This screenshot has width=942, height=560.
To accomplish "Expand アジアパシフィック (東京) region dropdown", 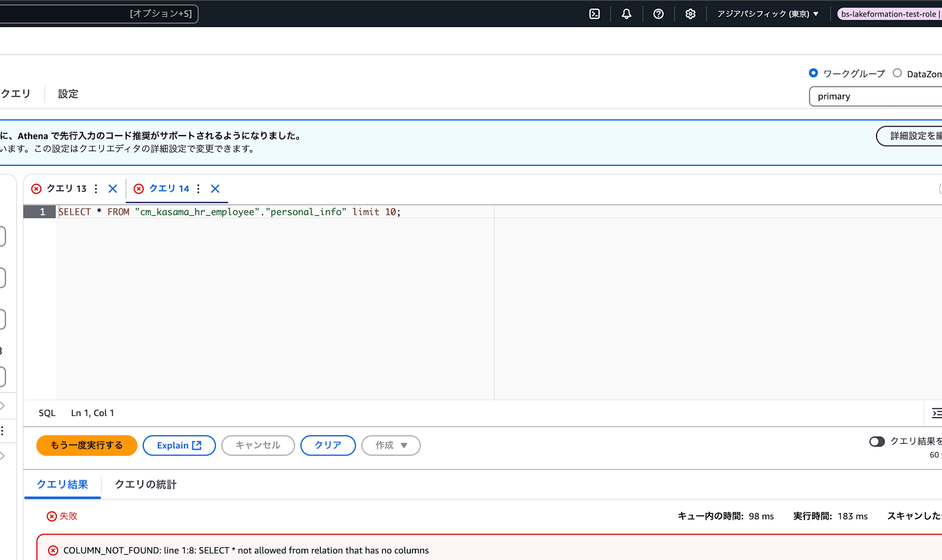I will (770, 13).
